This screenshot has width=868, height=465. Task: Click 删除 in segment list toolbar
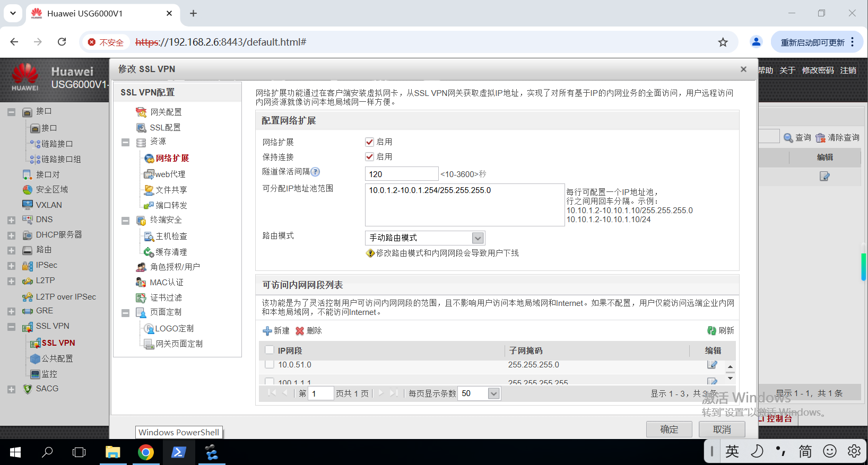coord(309,330)
